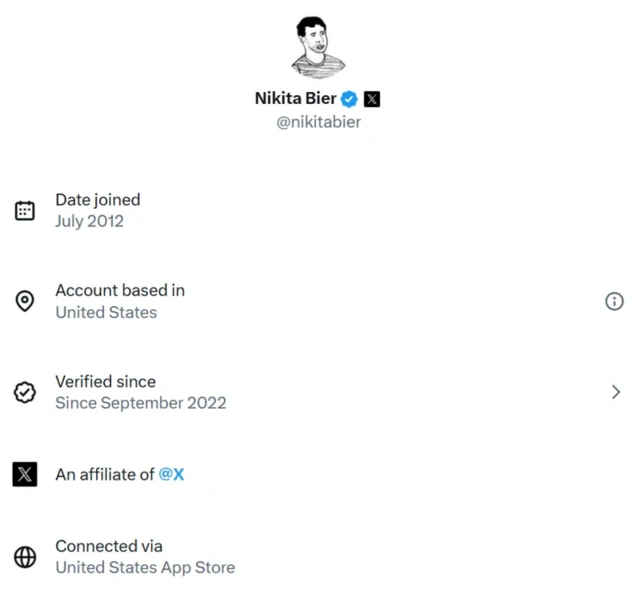
Task: Click the X affiliate badge beside the name
Action: [372, 99]
